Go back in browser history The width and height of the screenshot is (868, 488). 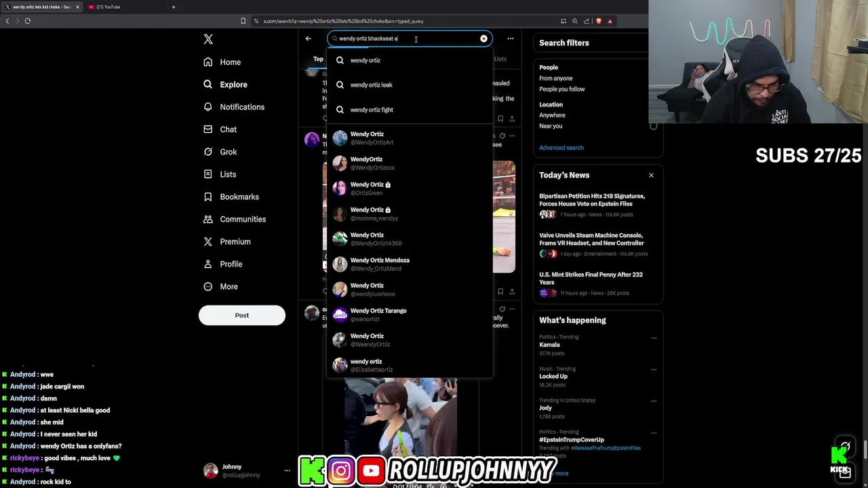(7, 21)
